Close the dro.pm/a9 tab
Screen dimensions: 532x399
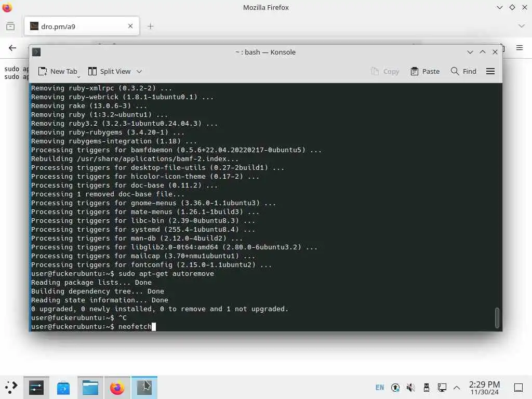tap(130, 26)
